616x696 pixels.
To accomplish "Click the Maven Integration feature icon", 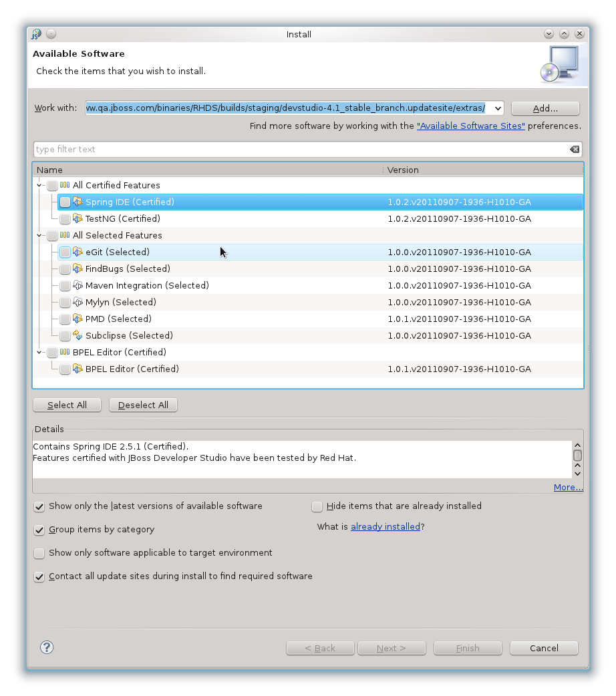I will (x=78, y=285).
